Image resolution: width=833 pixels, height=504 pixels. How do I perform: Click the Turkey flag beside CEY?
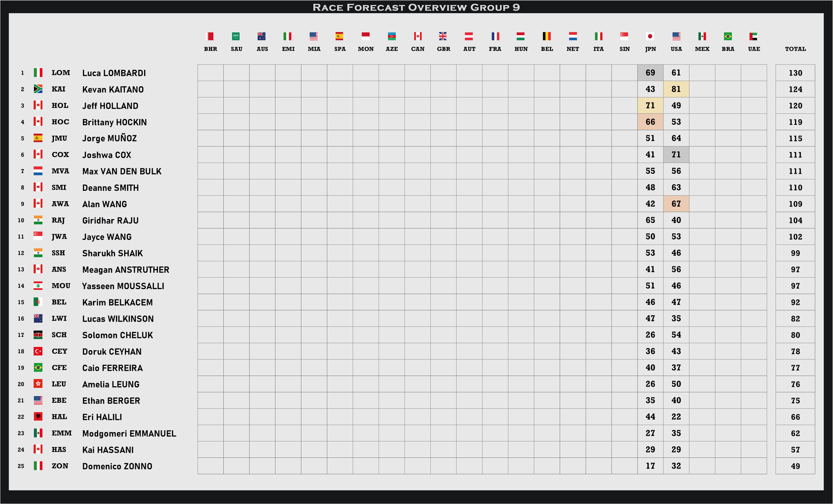(38, 351)
